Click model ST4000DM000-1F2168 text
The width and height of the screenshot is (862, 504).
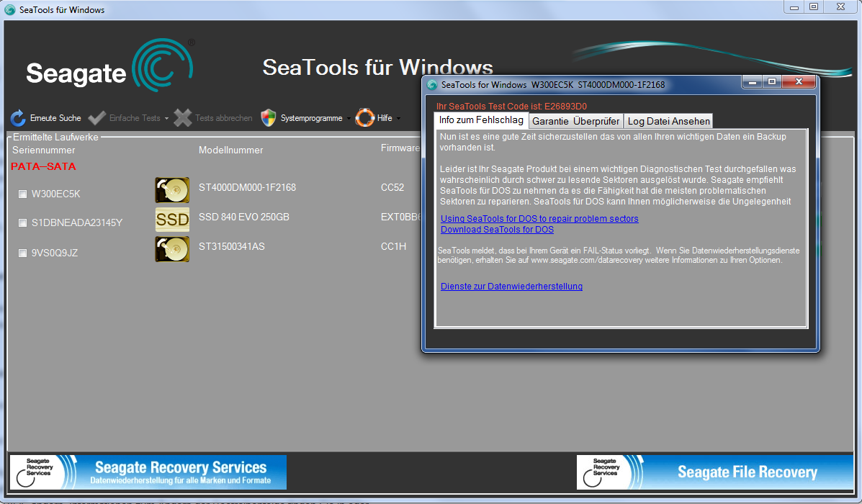pyautogui.click(x=248, y=187)
